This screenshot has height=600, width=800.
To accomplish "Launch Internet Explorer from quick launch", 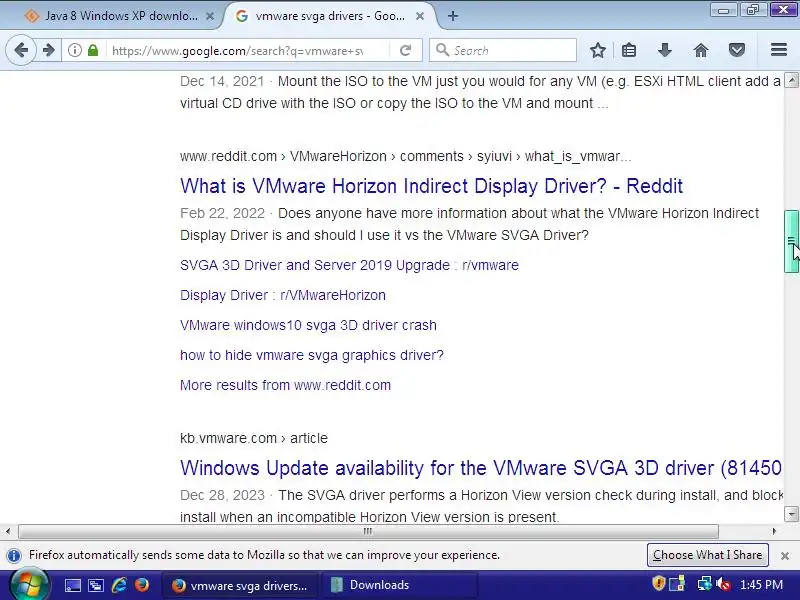I will click(x=119, y=585).
